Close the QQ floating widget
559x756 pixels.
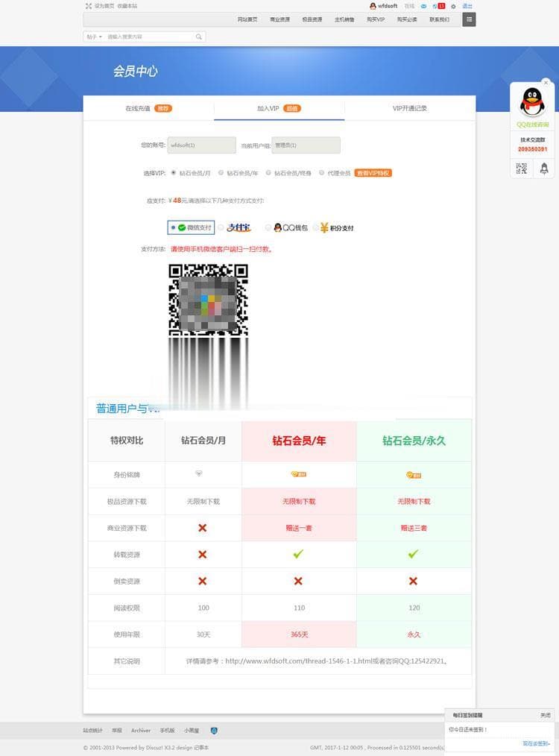(x=546, y=83)
